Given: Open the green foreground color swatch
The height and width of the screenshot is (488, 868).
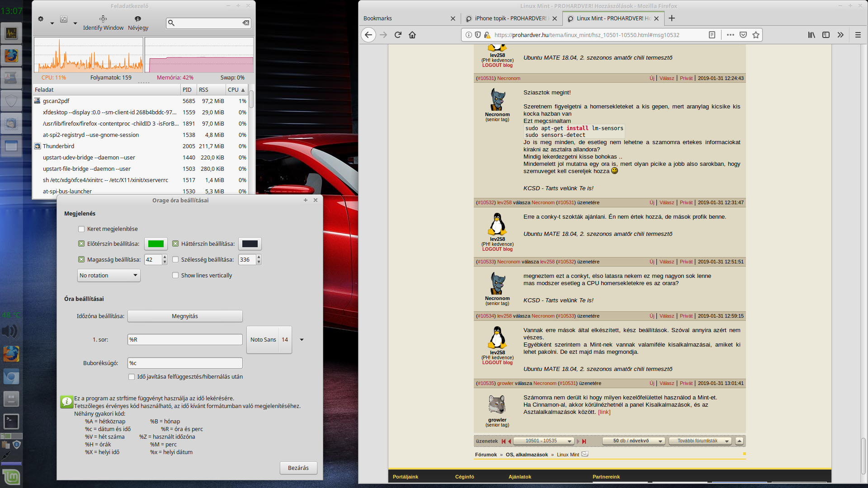Looking at the screenshot, I should (156, 244).
